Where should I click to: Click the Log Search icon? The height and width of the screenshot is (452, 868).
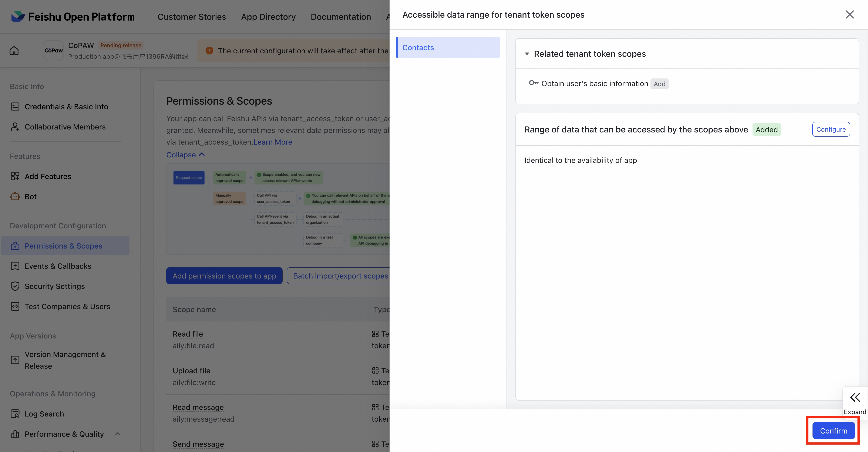pos(15,414)
